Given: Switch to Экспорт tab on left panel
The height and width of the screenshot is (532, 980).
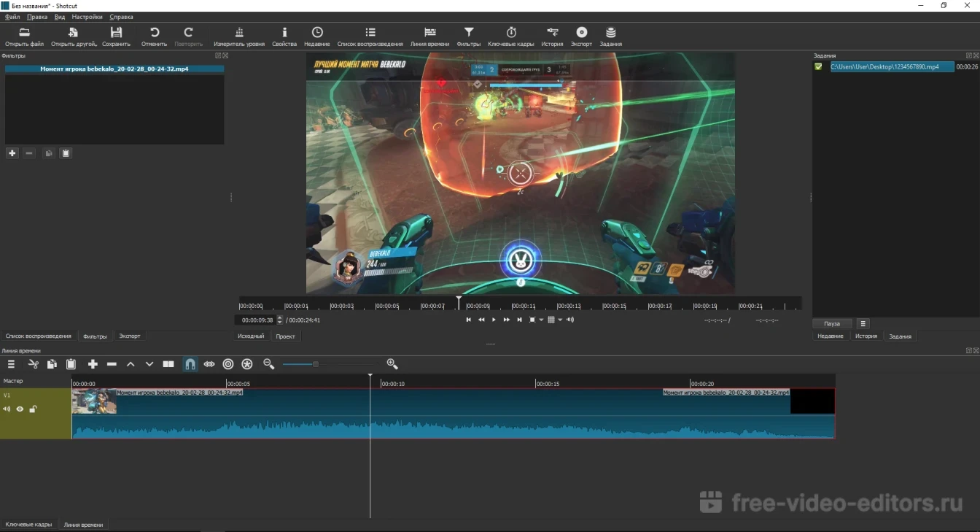Looking at the screenshot, I should (x=130, y=336).
